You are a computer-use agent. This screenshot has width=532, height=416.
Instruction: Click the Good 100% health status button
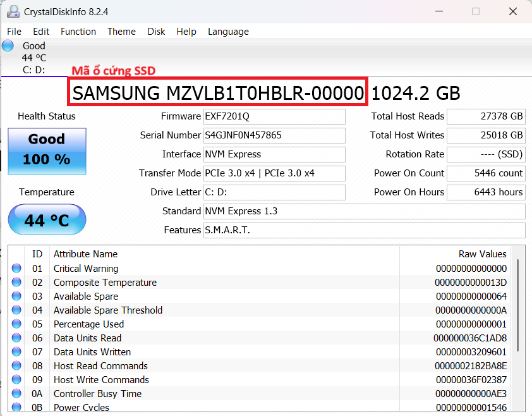tap(46, 151)
